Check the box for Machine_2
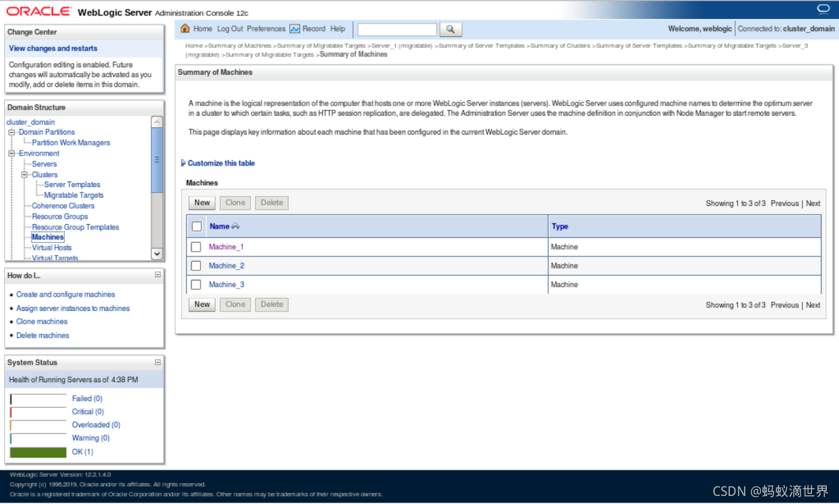The width and height of the screenshot is (839, 504). [x=196, y=266]
